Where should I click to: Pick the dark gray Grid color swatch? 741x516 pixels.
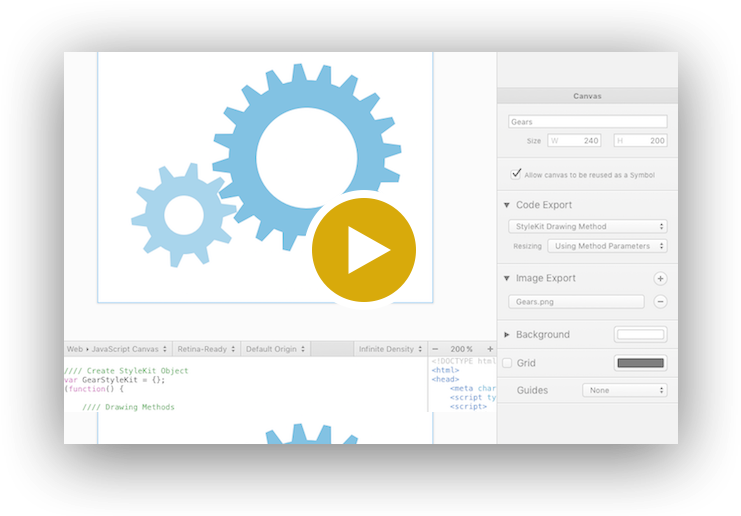click(640, 363)
